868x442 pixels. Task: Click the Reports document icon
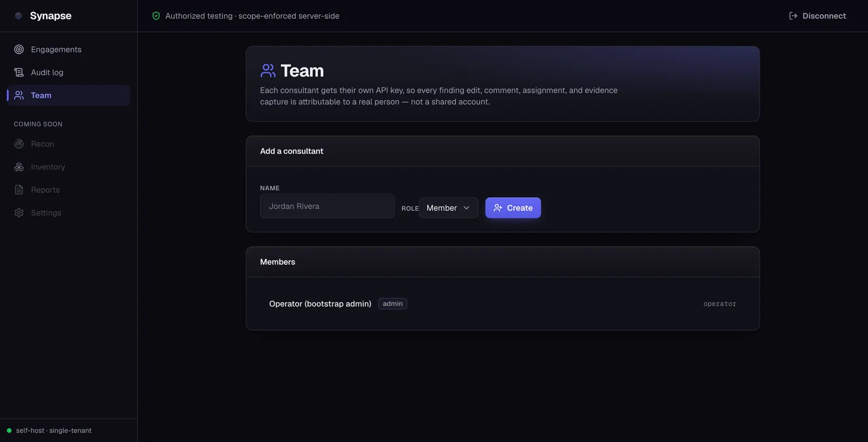pyautogui.click(x=19, y=190)
